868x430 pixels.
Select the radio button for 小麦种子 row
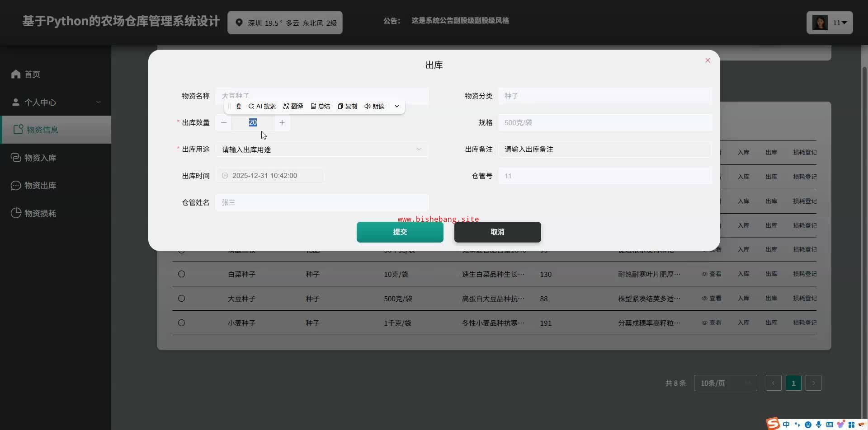[181, 322]
